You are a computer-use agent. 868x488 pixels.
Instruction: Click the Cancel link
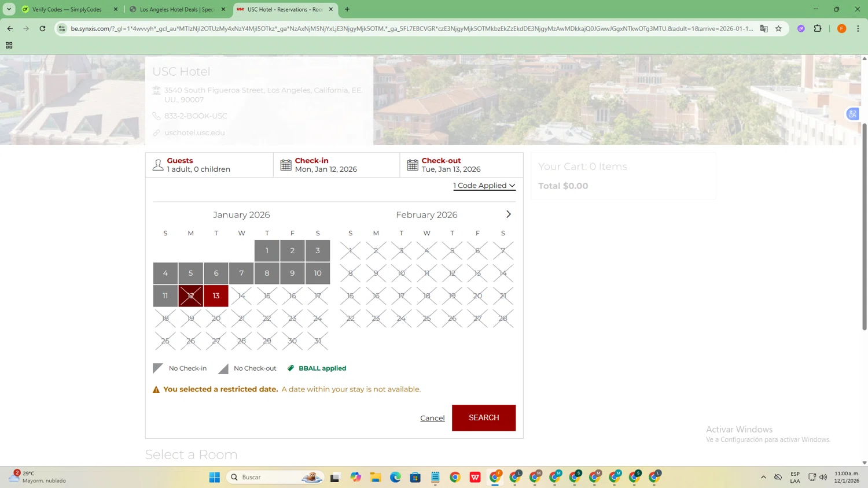point(432,418)
